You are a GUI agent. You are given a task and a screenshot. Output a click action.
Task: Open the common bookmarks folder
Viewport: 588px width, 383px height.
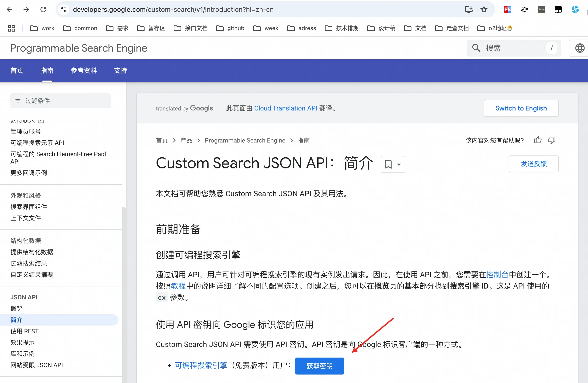(80, 28)
